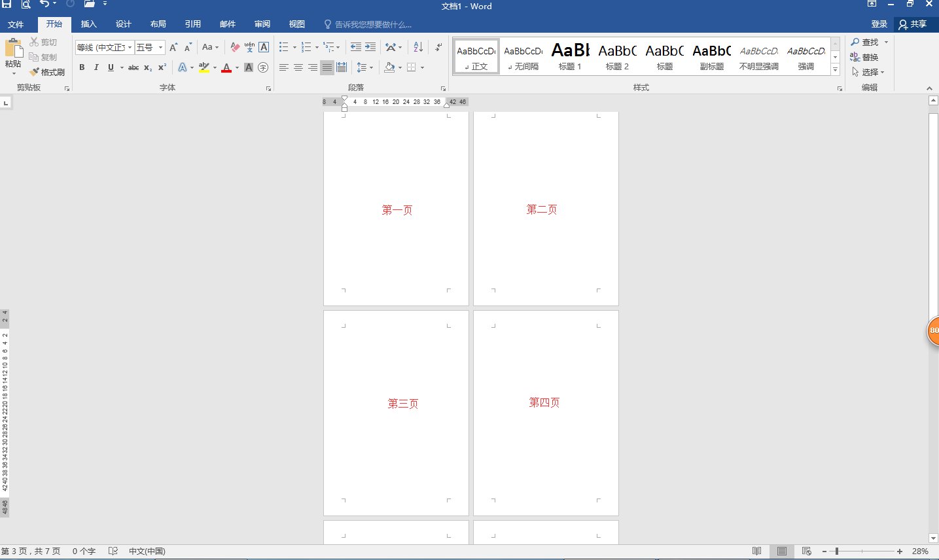Viewport: 939px width, 560px height.
Task: Apply underline to text
Action: [x=110, y=67]
